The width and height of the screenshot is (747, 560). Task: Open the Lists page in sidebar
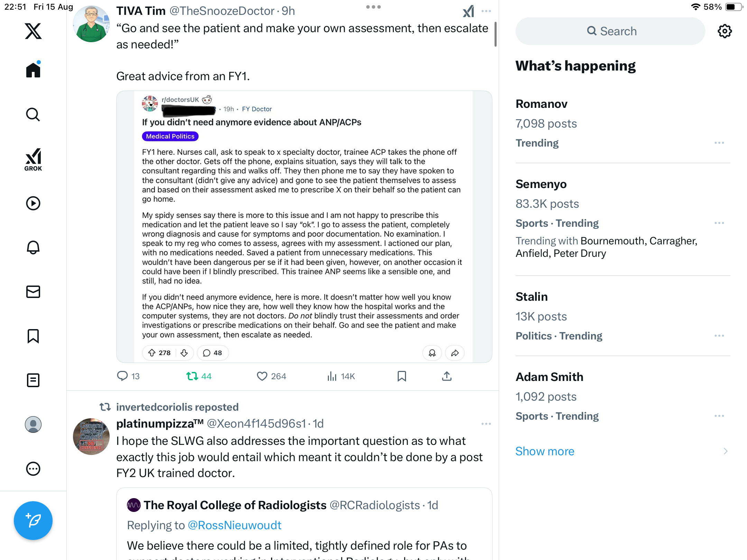pos(33,380)
